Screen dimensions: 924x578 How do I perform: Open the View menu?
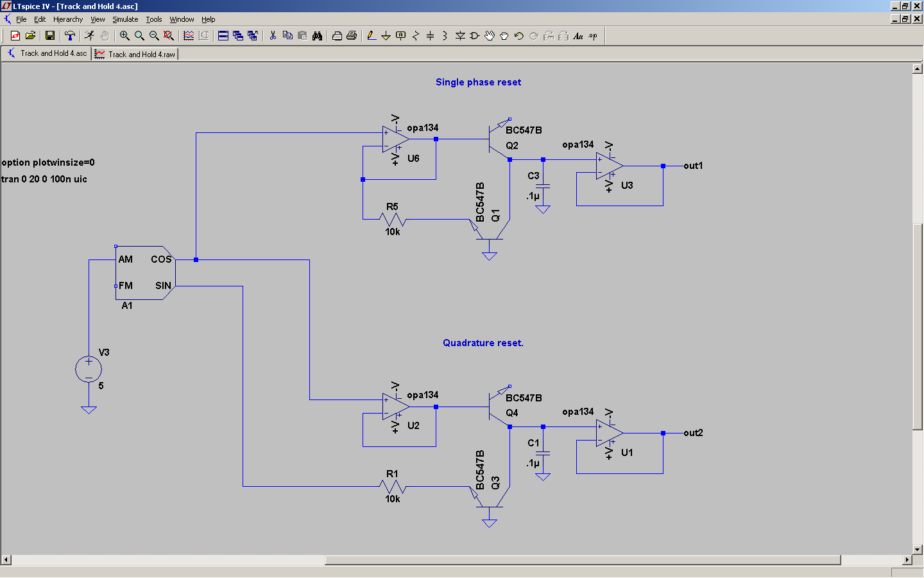coord(98,19)
